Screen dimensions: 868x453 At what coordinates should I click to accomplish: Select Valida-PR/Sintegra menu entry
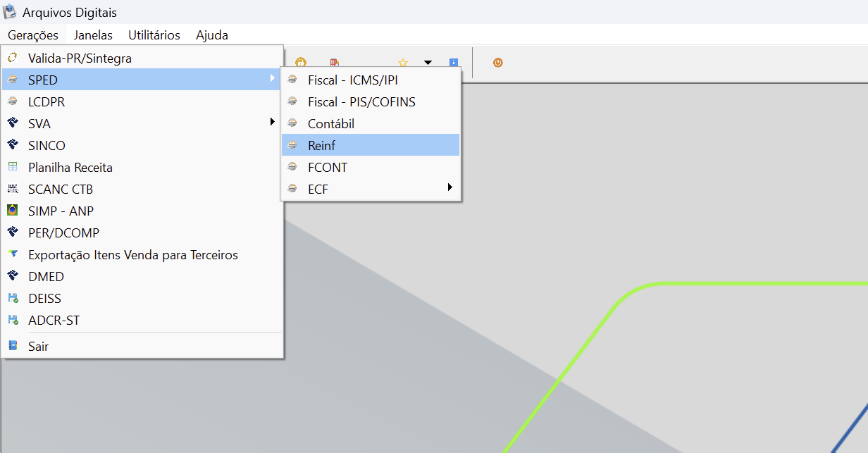[x=142, y=58]
